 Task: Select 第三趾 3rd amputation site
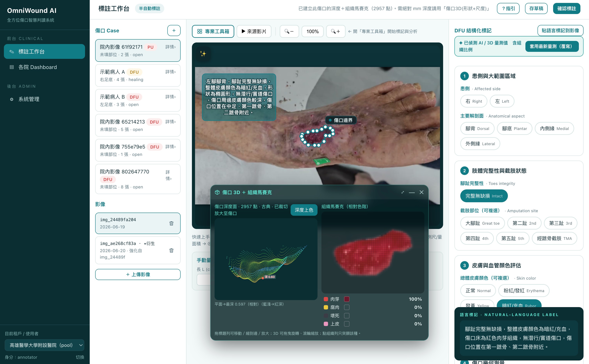click(560, 223)
